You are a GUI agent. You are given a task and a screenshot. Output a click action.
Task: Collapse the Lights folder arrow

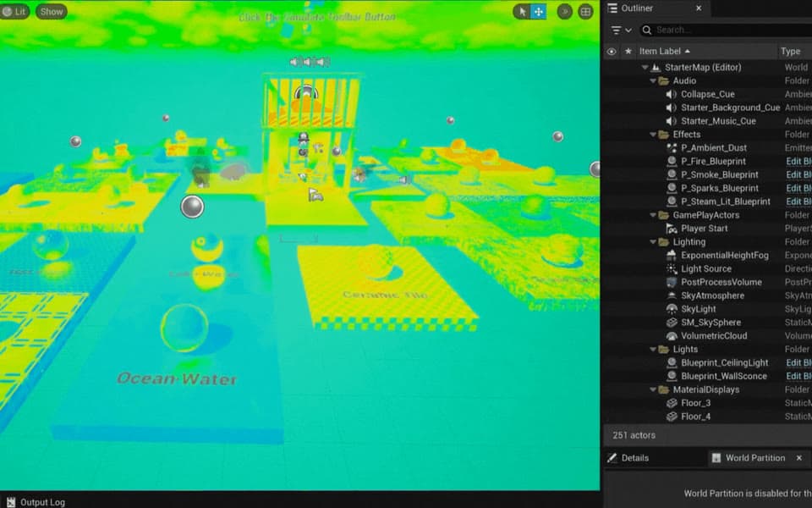coord(653,350)
